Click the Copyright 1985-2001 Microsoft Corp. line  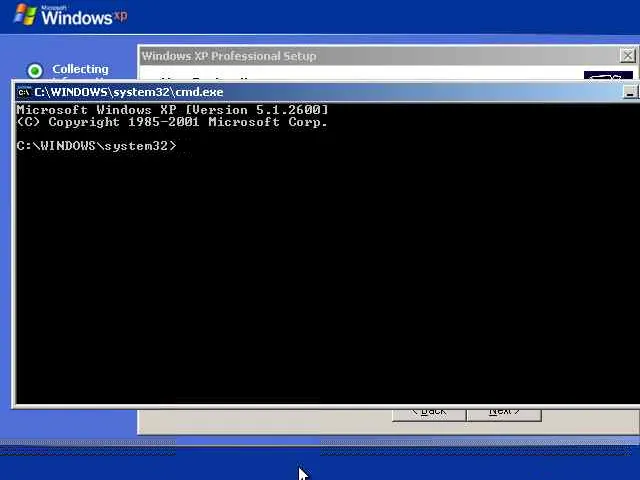pos(172,122)
